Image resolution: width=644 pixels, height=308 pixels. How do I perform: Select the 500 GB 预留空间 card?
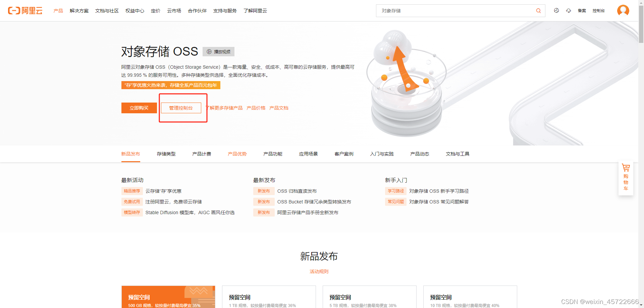coord(168,297)
